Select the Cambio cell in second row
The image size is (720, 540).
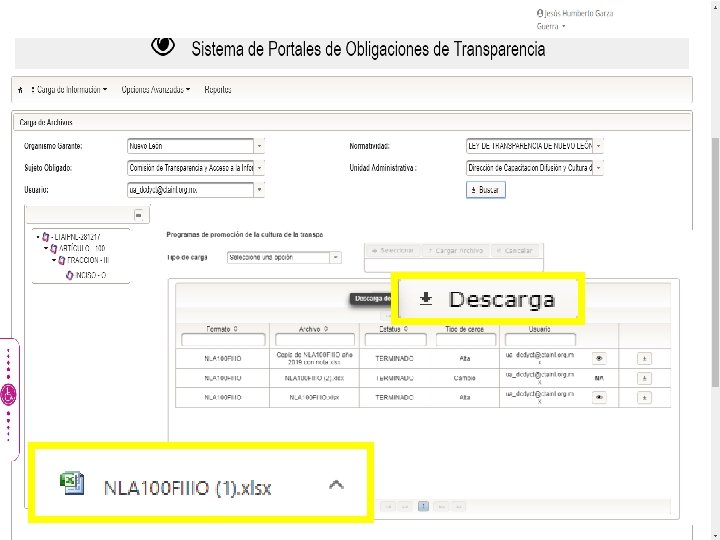tap(465, 378)
